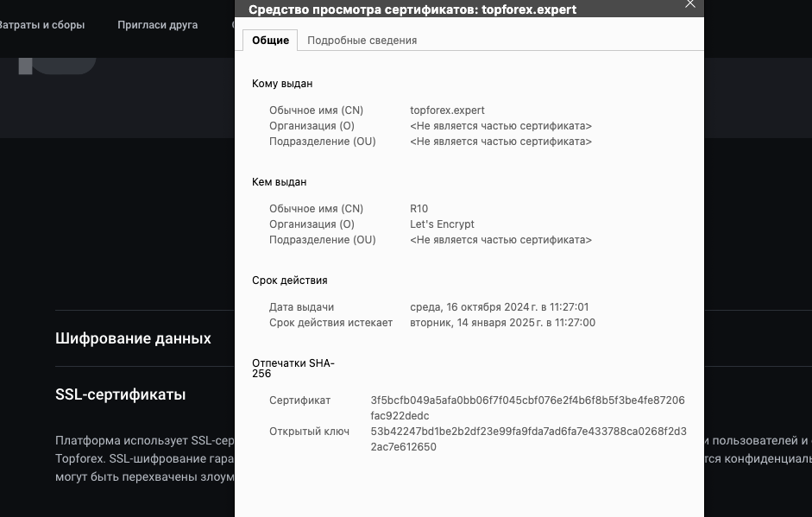The image size is (812, 517).
Task: Click the Открытый ключ fingerprint value
Action: tap(527, 438)
